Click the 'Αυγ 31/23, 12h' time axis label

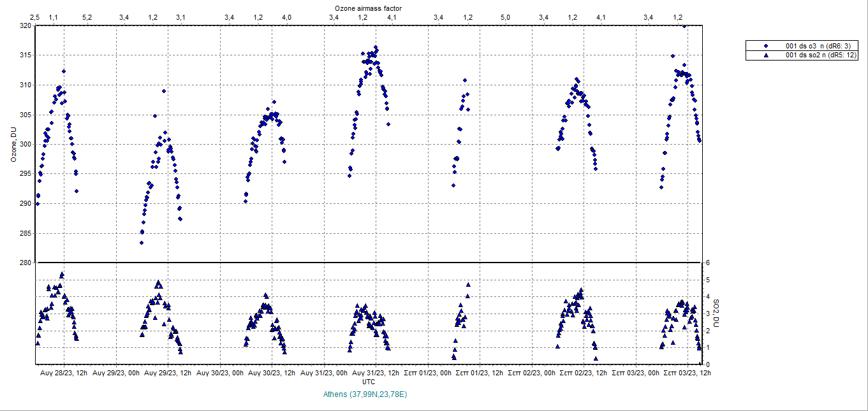coord(376,373)
